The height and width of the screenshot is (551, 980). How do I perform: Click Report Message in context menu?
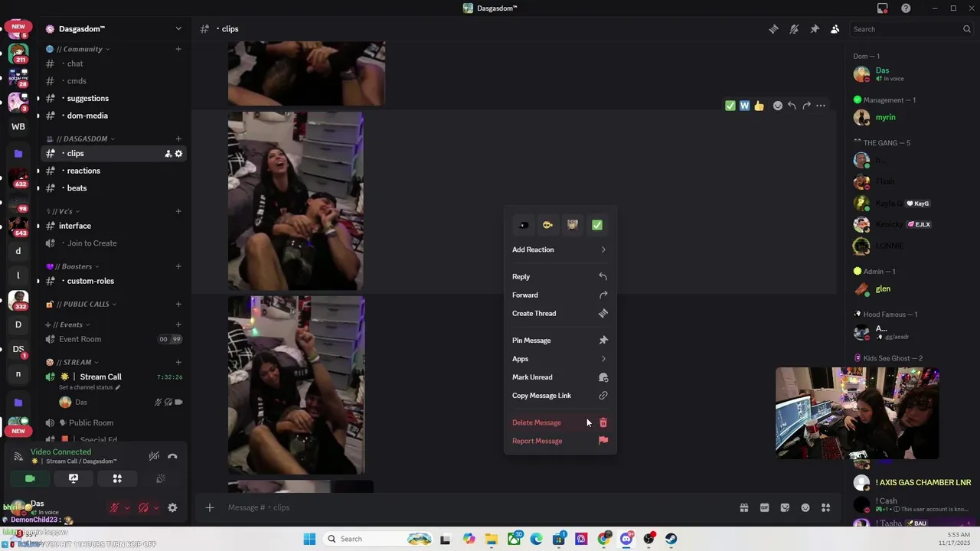pos(560,441)
